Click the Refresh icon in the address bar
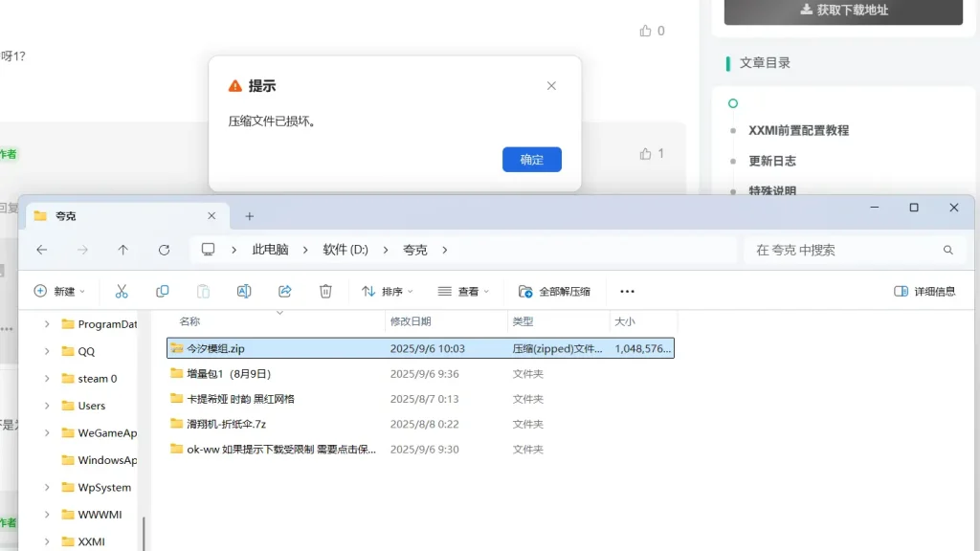 pyautogui.click(x=164, y=250)
